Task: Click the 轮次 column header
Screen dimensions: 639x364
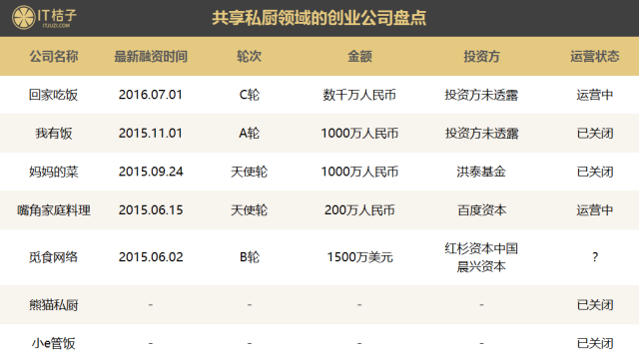Action: point(249,56)
